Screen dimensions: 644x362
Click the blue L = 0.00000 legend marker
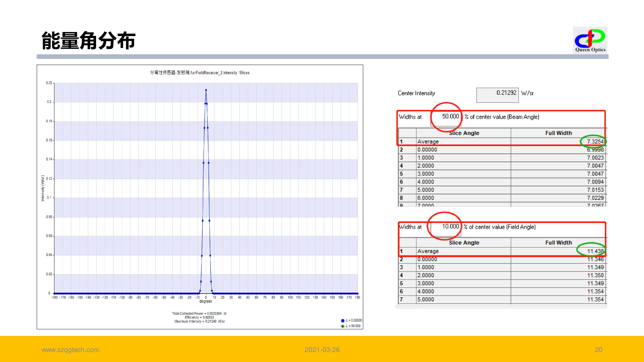343,320
